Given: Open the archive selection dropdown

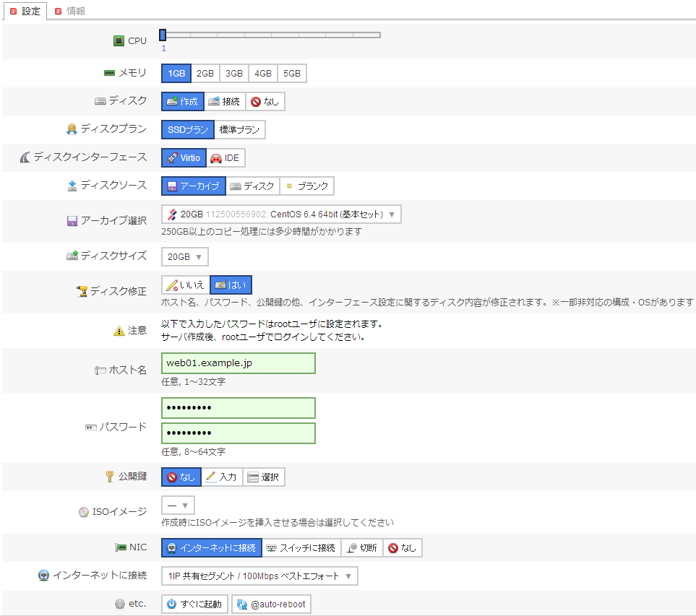Looking at the screenshot, I should pyautogui.click(x=280, y=214).
